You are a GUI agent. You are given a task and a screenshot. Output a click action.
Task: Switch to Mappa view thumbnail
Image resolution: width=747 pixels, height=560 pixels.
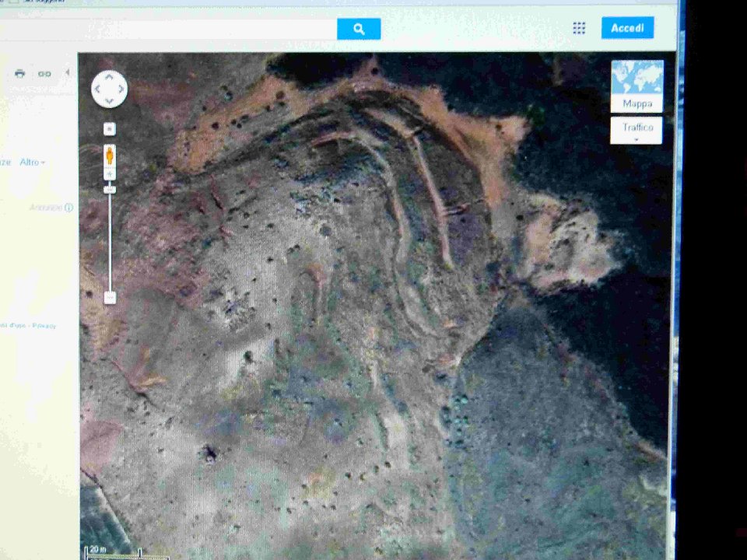pyautogui.click(x=637, y=86)
